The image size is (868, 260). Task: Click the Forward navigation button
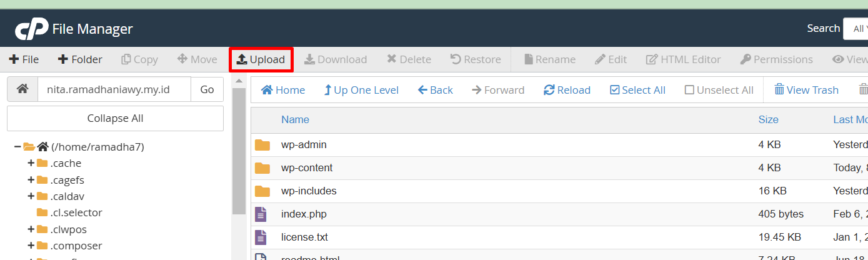coord(498,90)
